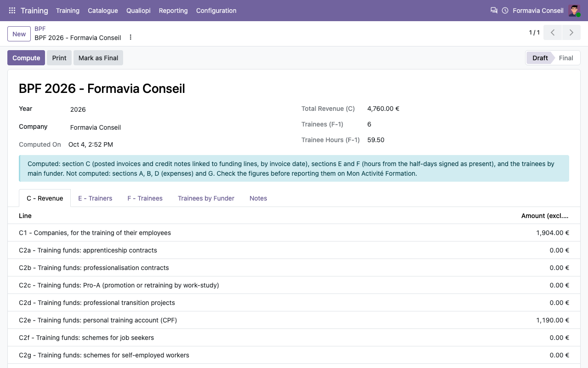Viewport: 588px width, 368px height.
Task: Select row C2b professionalisation contracts
Action: [x=294, y=268]
